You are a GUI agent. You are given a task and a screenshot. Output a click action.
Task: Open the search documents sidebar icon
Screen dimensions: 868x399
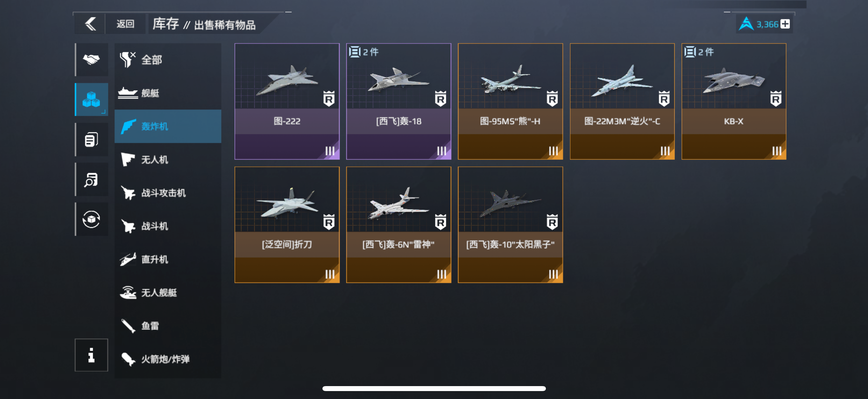coord(91,179)
